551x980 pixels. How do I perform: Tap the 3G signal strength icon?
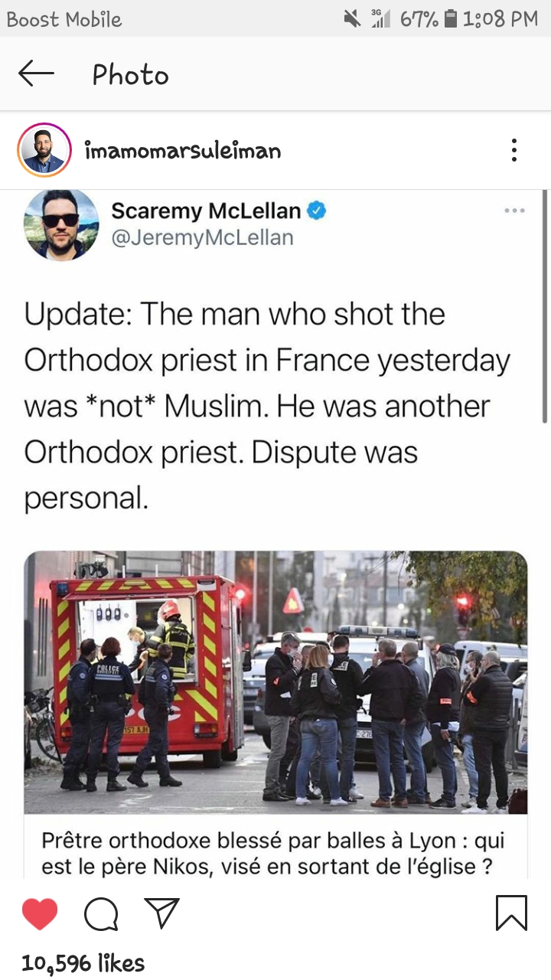pos(380,18)
